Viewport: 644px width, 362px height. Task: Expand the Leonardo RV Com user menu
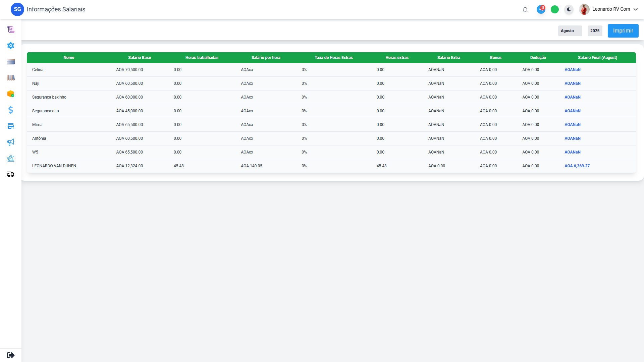coord(615,9)
